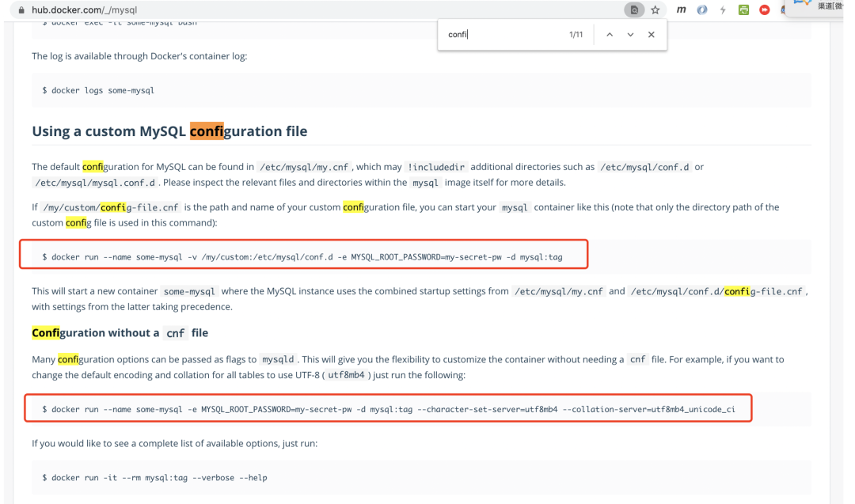The height and width of the screenshot is (504, 855).
Task: Click the '/etc/mysql/mysql.conf.d' inline code
Action: coord(95,183)
